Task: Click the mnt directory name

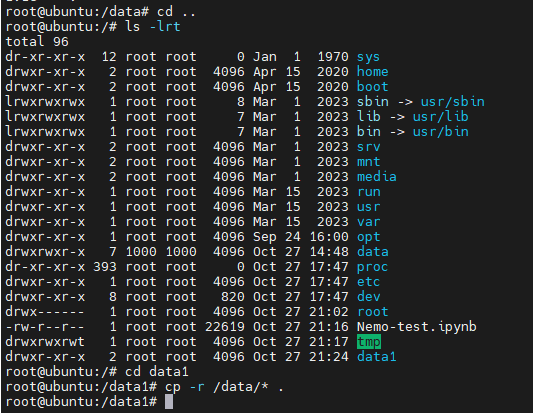Action: point(368,162)
